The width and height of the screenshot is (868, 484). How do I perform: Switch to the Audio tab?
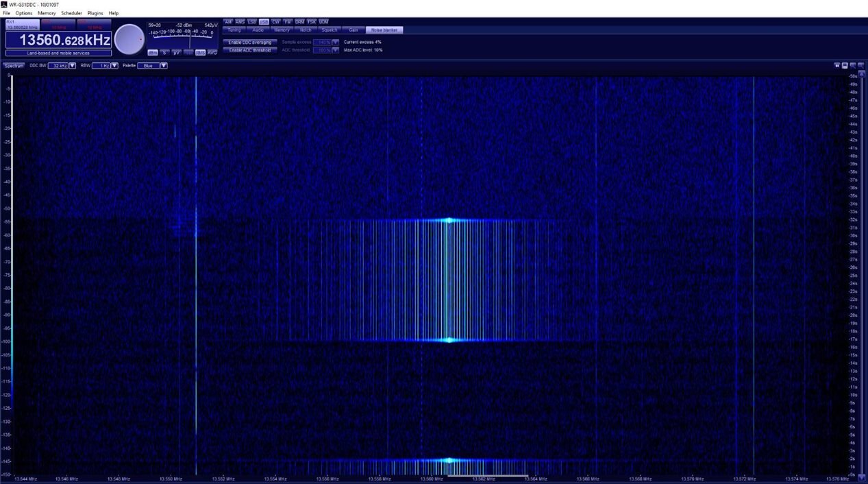click(258, 30)
